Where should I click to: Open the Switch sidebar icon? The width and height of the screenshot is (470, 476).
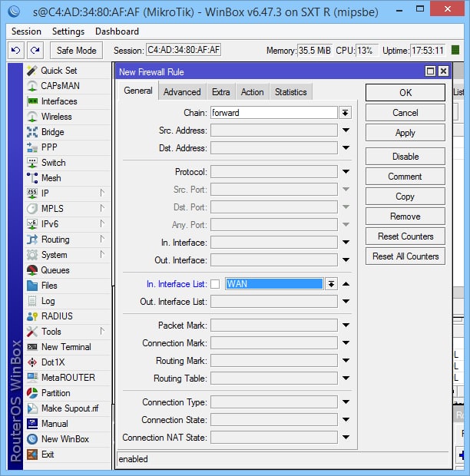pos(32,163)
